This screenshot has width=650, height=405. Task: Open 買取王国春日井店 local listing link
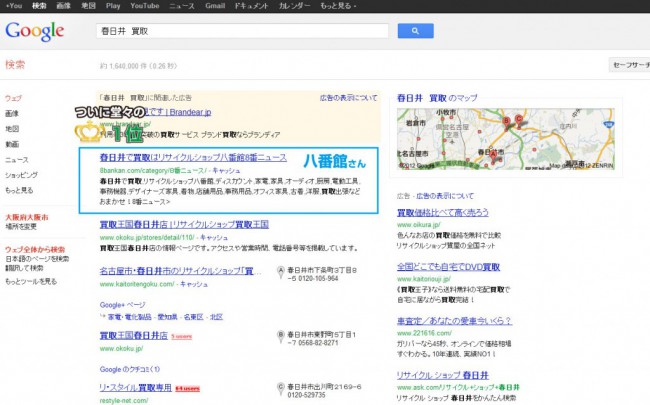click(x=133, y=335)
